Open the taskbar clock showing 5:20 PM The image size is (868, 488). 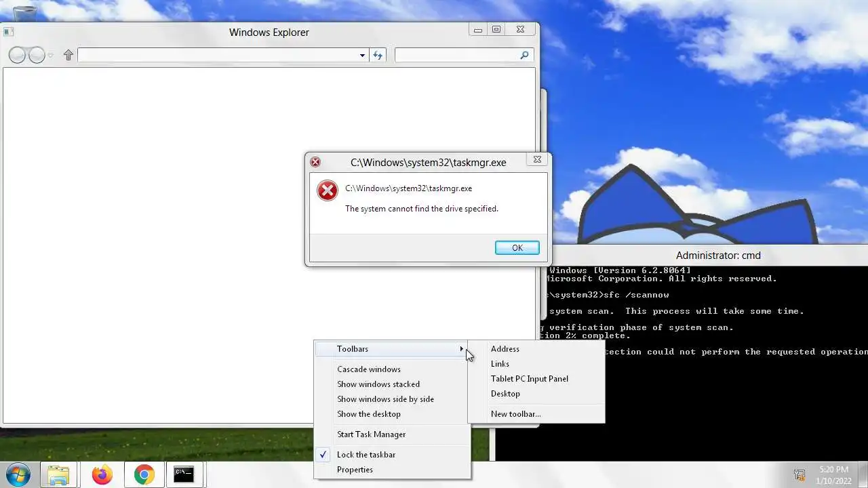click(833, 474)
